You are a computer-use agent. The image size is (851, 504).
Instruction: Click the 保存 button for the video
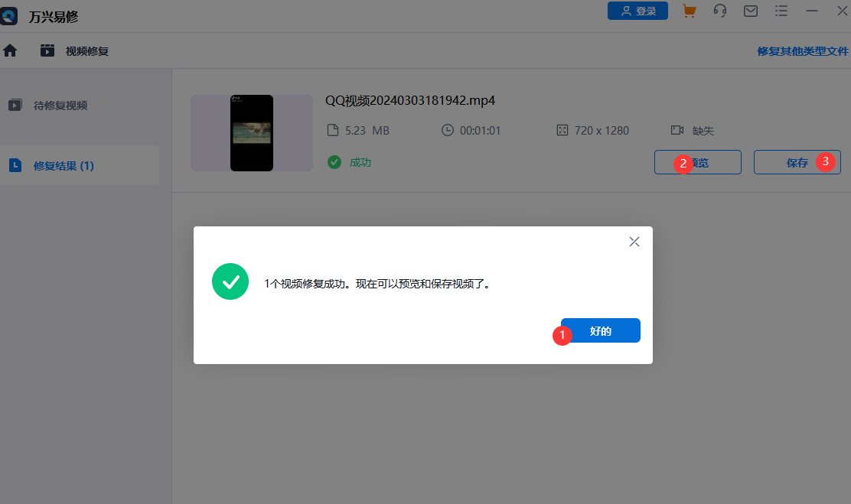[x=797, y=162]
